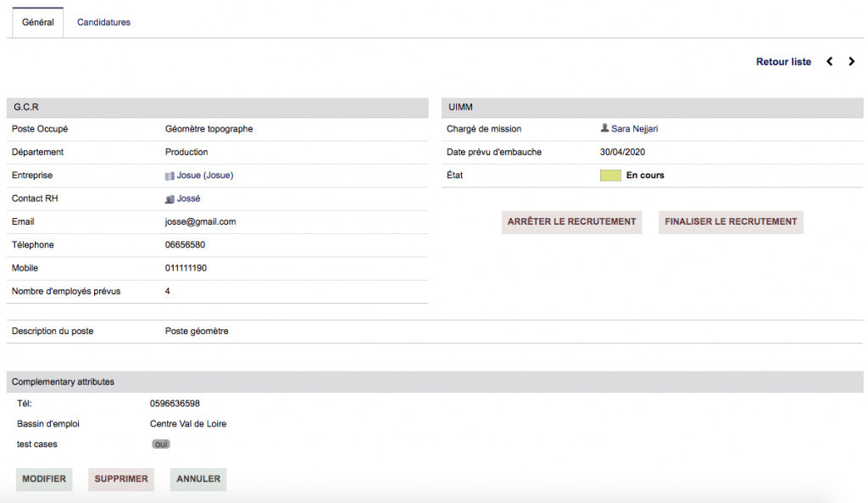
Task: Go to next record arrow
Action: coord(851,61)
